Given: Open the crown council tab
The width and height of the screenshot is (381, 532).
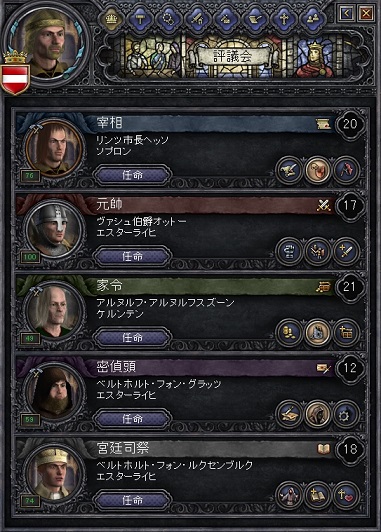Looking at the screenshot, I should click(112, 19).
